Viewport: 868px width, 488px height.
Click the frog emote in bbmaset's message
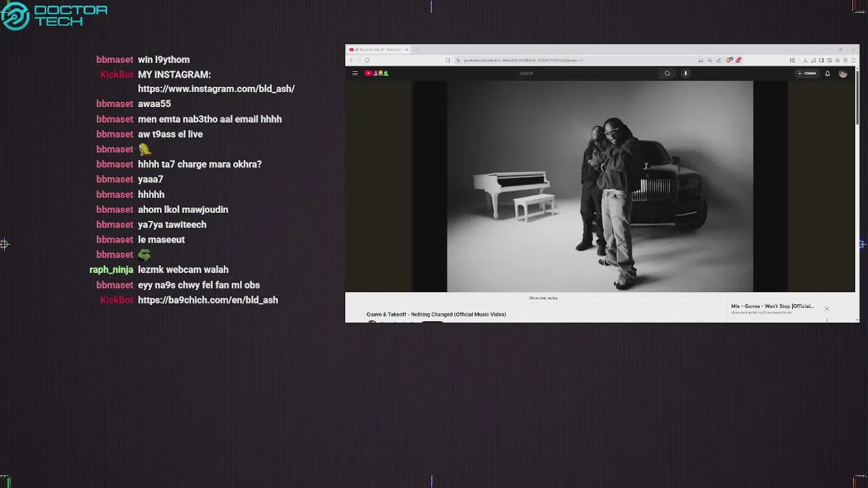tap(144, 255)
